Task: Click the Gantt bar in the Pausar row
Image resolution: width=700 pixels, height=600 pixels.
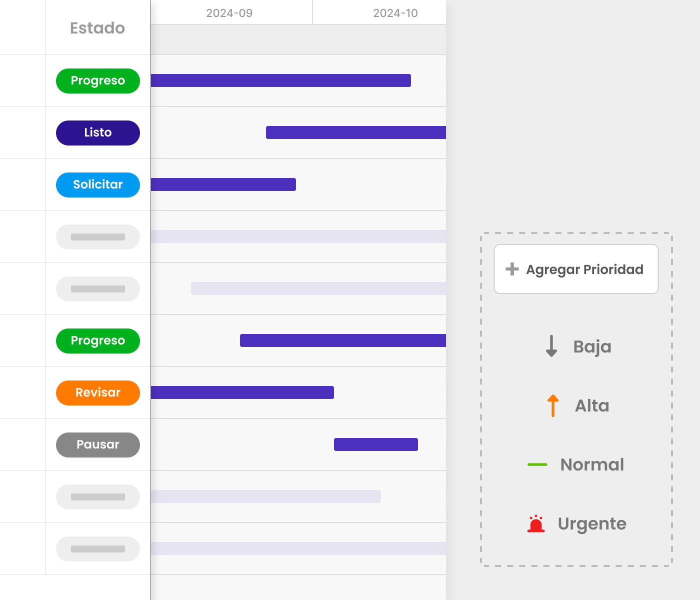Action: pos(376,444)
